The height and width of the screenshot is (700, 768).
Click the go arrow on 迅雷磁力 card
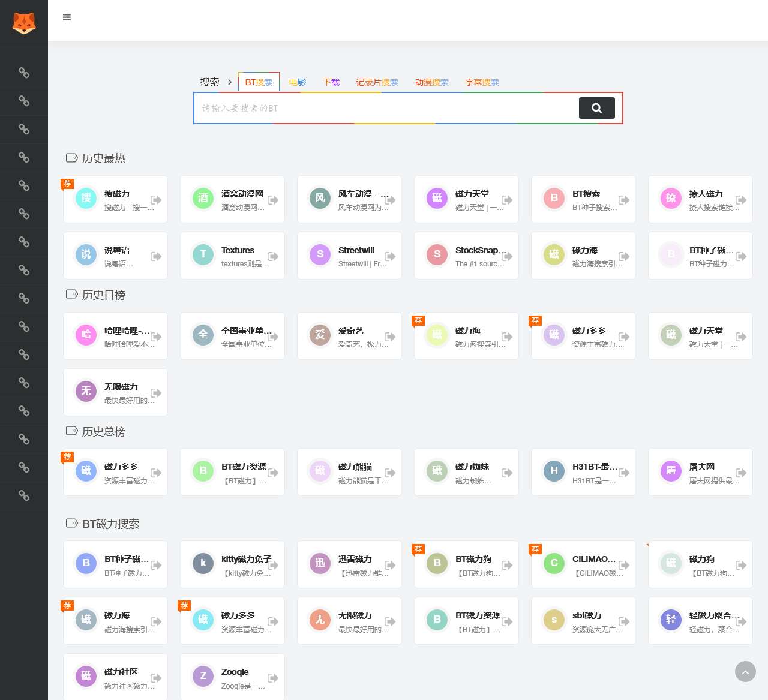coord(390,565)
